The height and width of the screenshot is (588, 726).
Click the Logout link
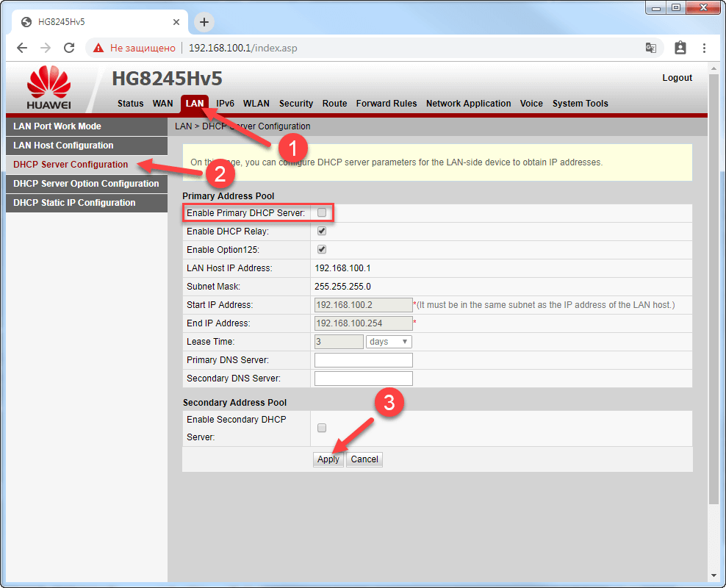676,77
